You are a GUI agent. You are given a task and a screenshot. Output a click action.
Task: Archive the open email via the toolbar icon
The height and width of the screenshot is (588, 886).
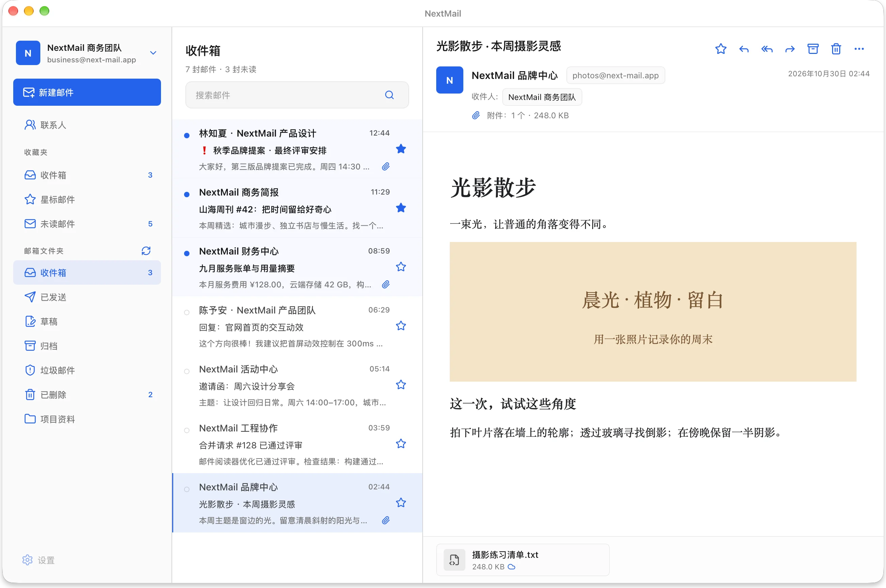point(813,49)
